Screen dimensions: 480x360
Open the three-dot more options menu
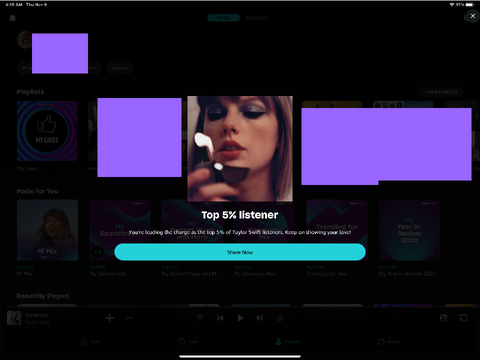[129, 318]
